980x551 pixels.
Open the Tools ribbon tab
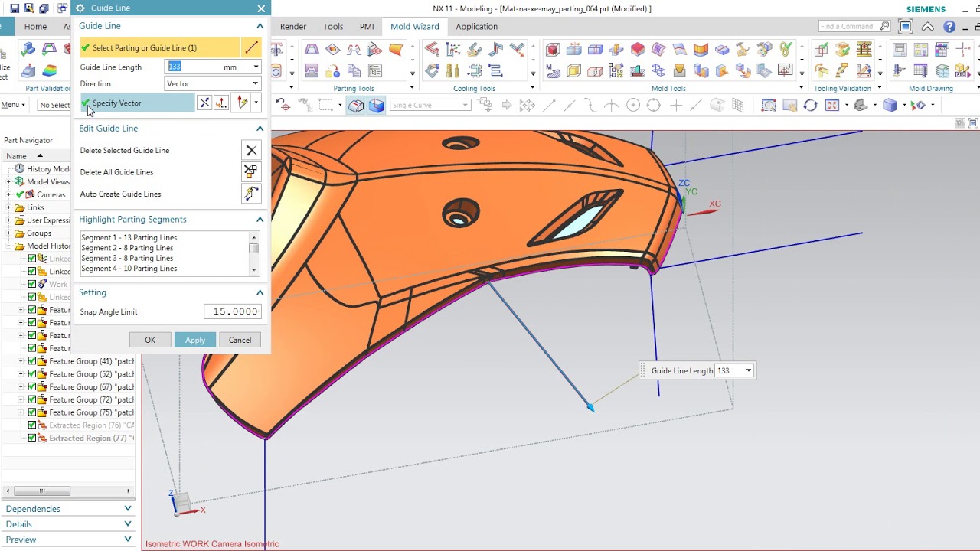click(x=333, y=26)
